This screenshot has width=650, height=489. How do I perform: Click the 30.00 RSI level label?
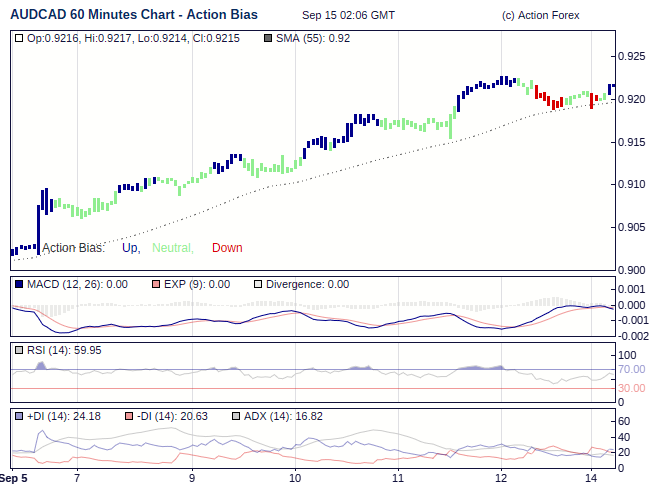click(x=633, y=388)
